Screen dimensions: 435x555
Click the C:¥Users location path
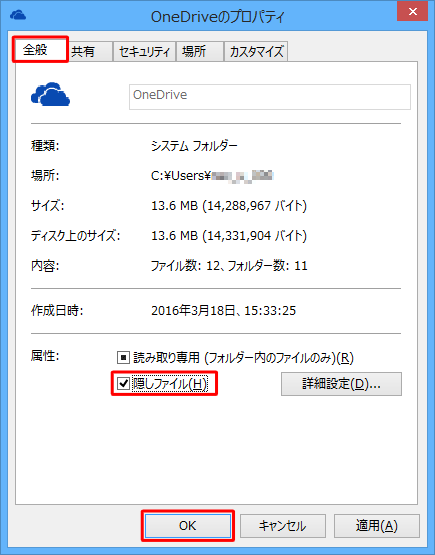[212, 176]
